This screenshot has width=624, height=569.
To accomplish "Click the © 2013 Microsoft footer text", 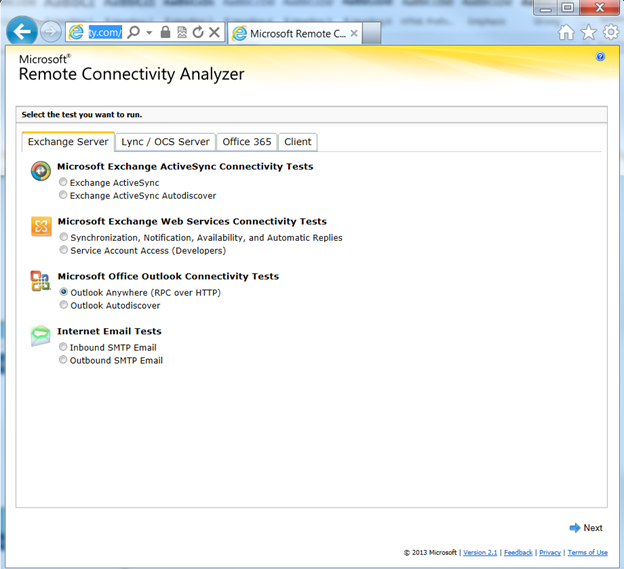I will click(430, 552).
